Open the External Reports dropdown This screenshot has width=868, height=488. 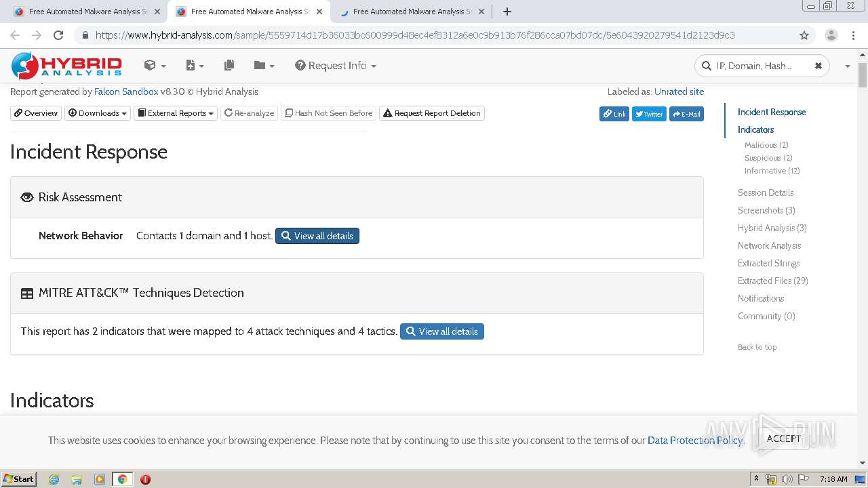176,113
